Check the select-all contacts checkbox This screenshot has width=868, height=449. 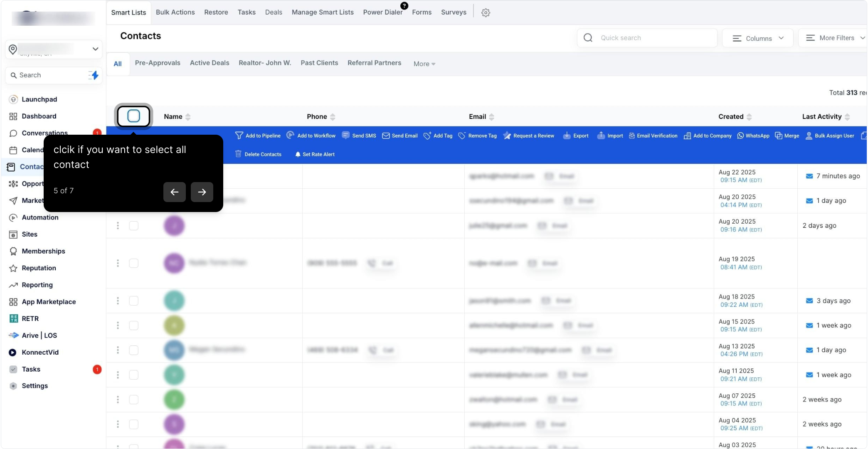(133, 116)
